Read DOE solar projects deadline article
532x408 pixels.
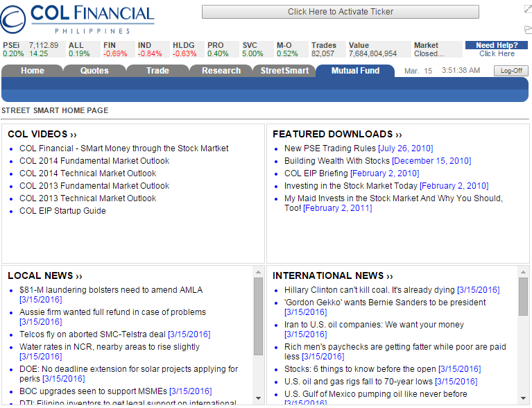coord(128,374)
